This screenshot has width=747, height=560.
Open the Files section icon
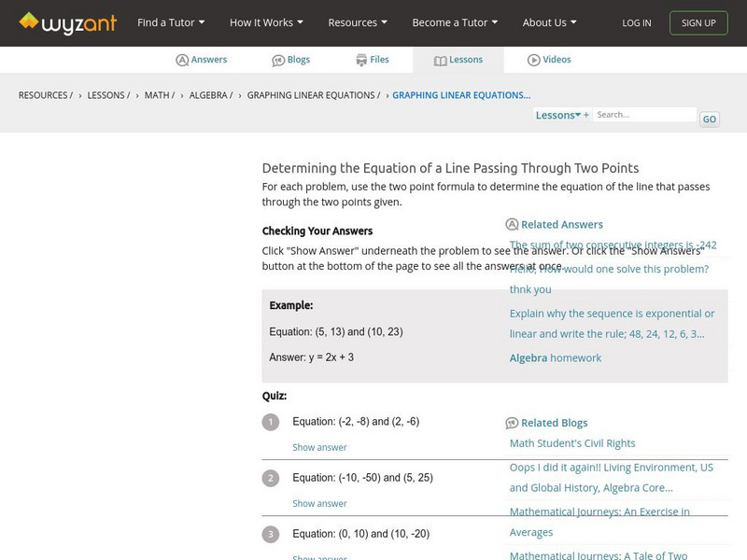pyautogui.click(x=361, y=60)
